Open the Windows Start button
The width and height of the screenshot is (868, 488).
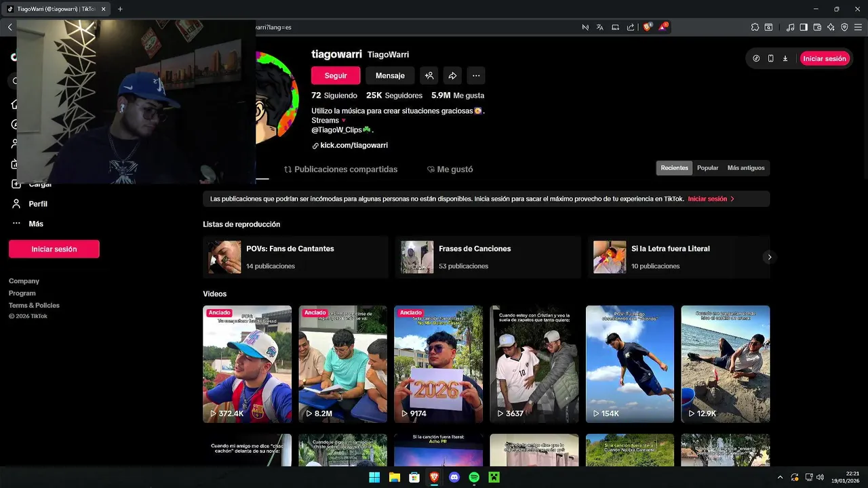pyautogui.click(x=374, y=477)
